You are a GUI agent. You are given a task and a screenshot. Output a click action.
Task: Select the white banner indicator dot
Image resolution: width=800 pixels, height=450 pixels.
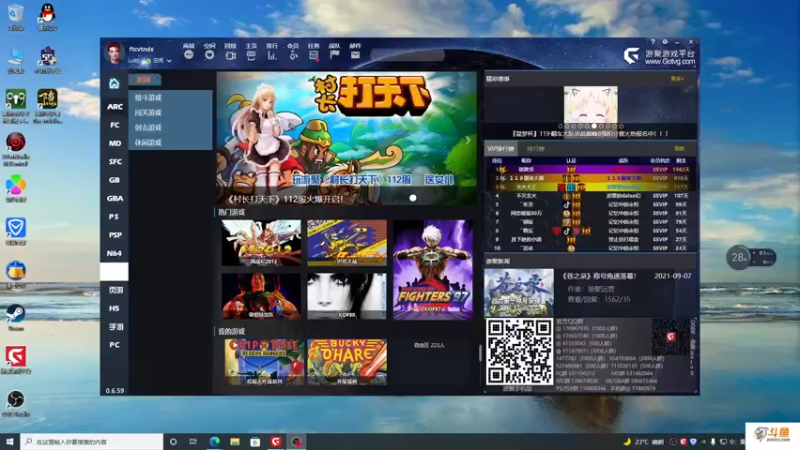click(413, 198)
